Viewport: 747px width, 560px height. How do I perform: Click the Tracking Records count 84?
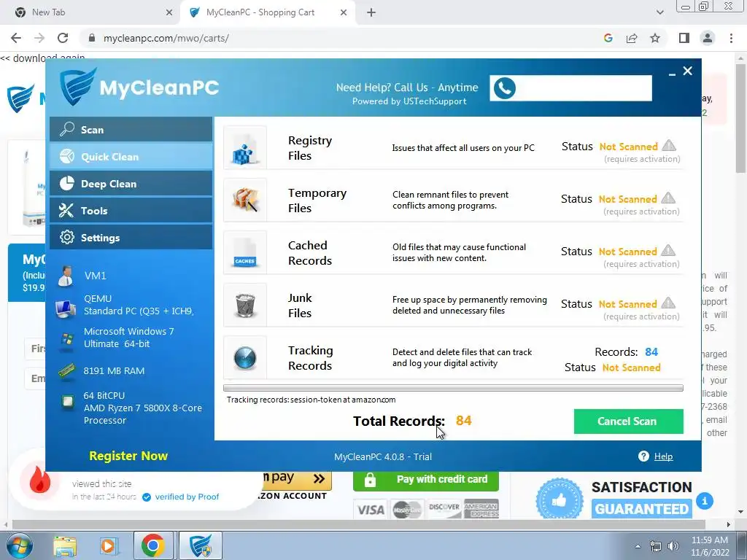[651, 352]
